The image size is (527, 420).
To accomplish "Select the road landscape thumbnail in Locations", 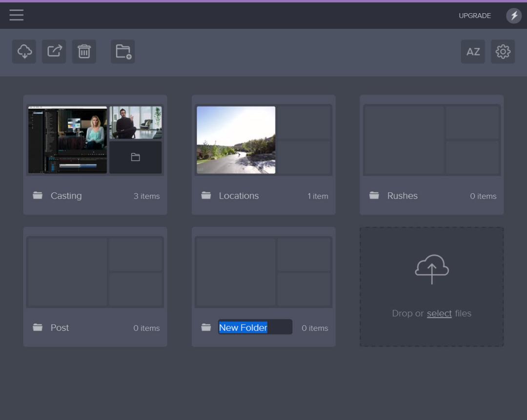I will (236, 140).
